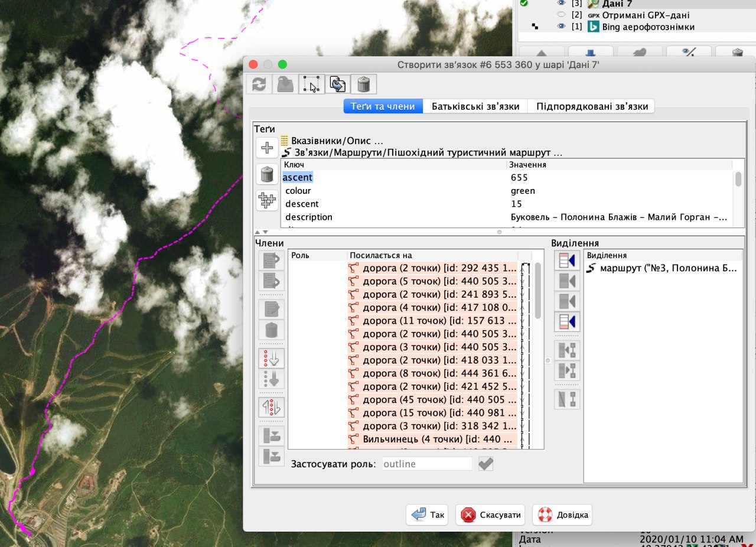Image resolution: width=756 pixels, height=547 pixels.
Task: Click the green value cell
Action: click(x=621, y=191)
